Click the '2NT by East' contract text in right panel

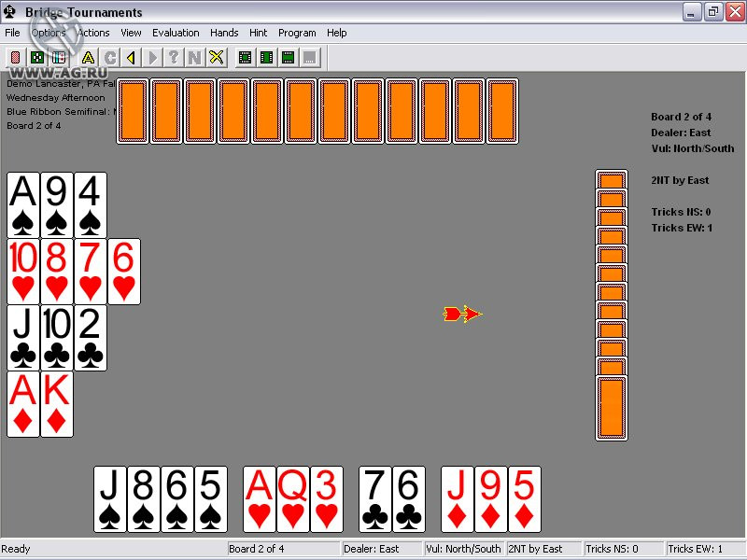[x=680, y=180]
